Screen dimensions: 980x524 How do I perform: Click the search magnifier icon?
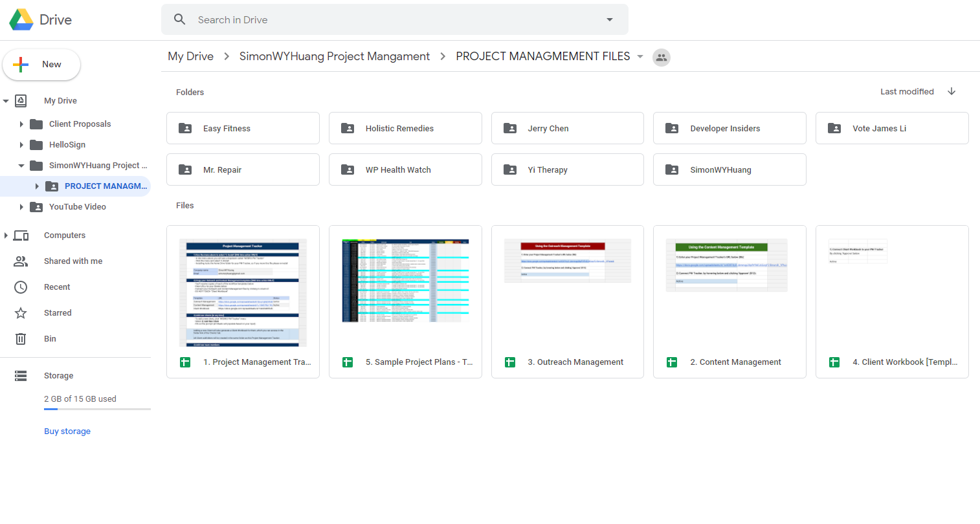[x=180, y=19]
